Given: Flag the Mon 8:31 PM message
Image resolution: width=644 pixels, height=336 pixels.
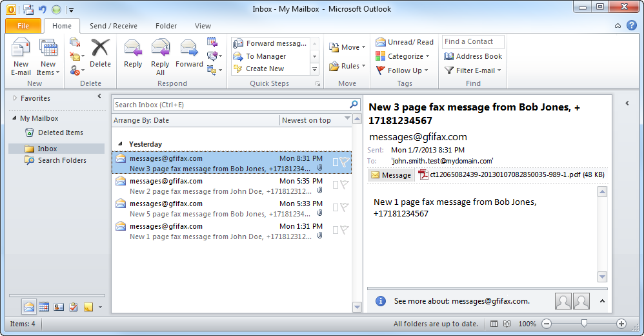Looking at the screenshot, I should click(x=345, y=162).
